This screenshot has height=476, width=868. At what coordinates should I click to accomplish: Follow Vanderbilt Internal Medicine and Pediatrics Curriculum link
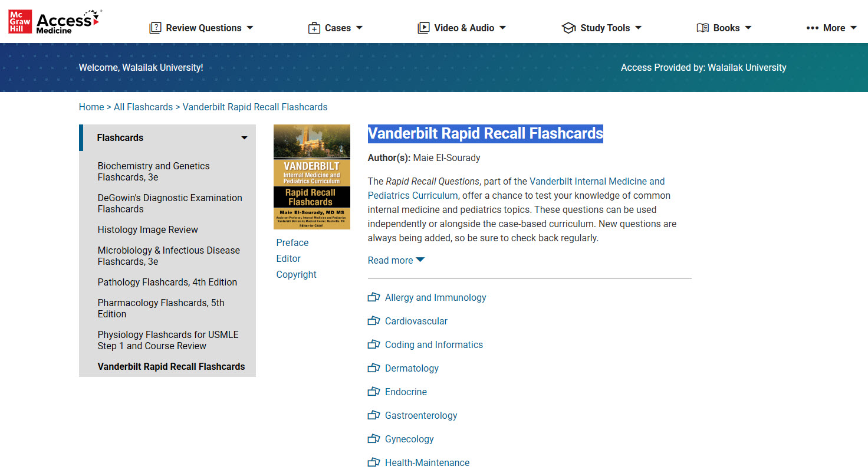coord(516,188)
